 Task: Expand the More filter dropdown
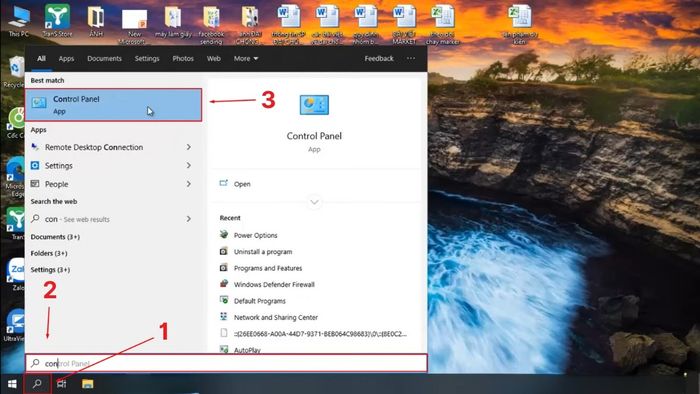click(x=246, y=58)
